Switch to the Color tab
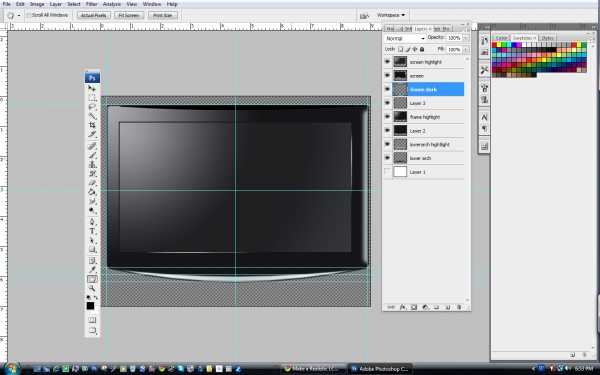 coord(501,38)
